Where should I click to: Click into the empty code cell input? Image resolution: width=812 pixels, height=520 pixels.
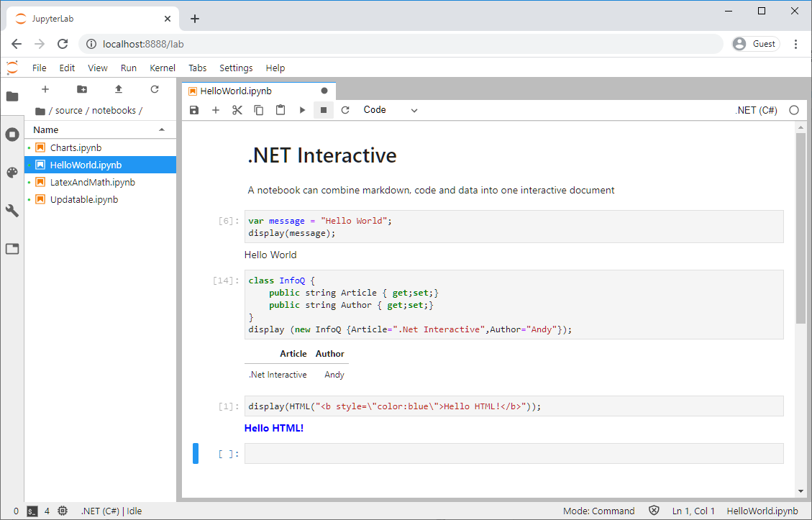[x=514, y=454]
